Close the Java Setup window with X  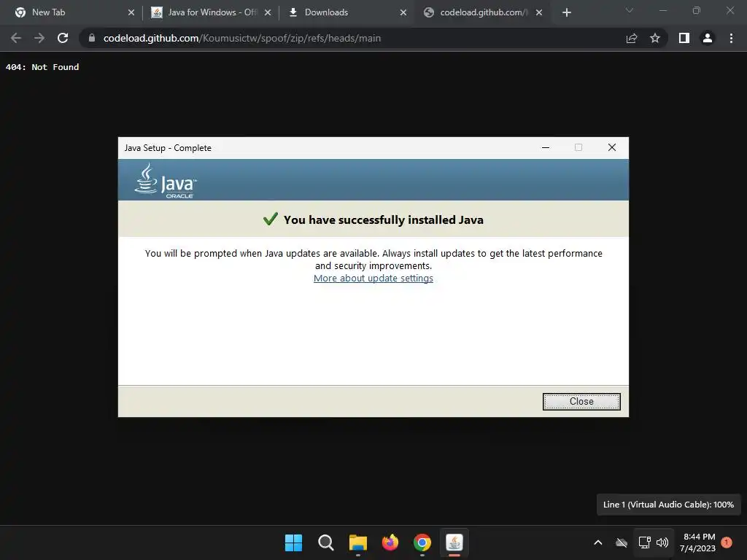pyautogui.click(x=612, y=147)
